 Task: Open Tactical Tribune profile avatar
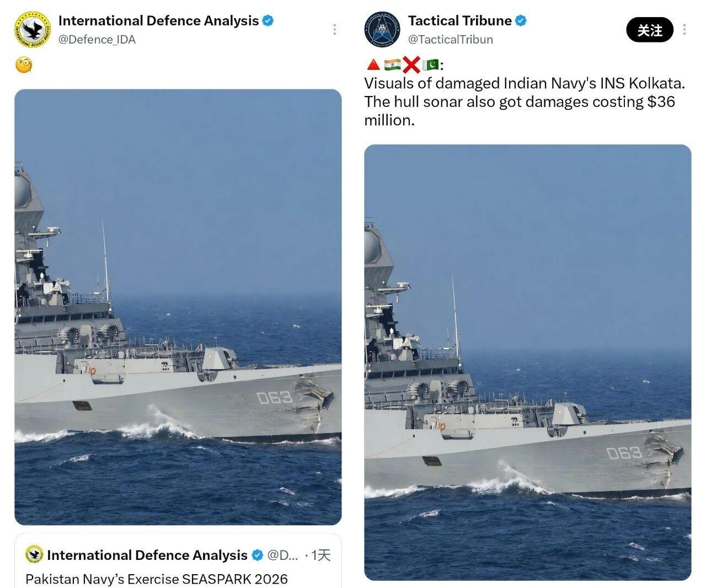382,29
